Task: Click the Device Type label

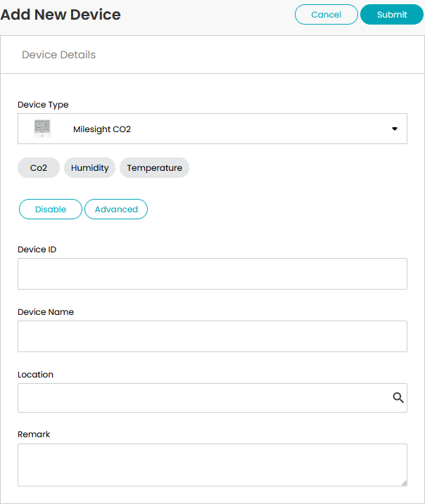Action: pyautogui.click(x=43, y=105)
